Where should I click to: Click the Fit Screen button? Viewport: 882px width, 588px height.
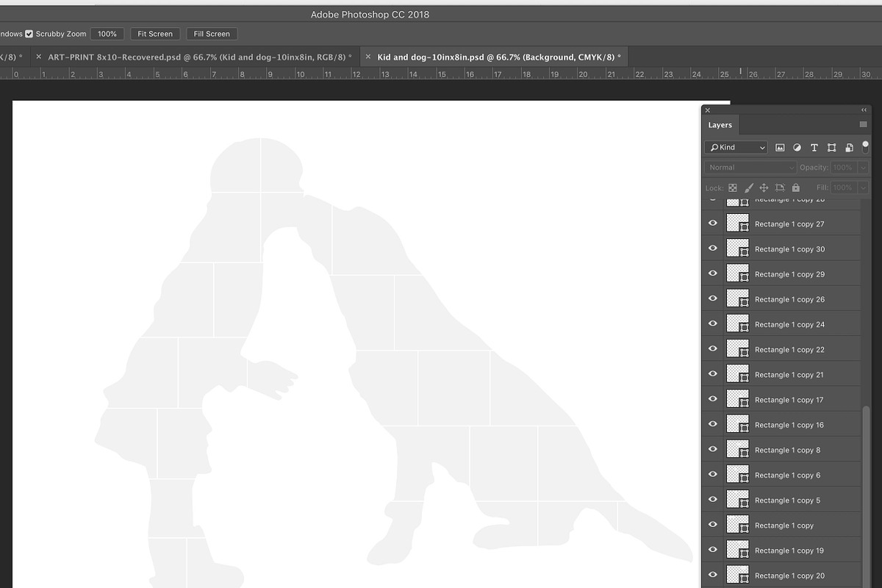[x=155, y=34]
